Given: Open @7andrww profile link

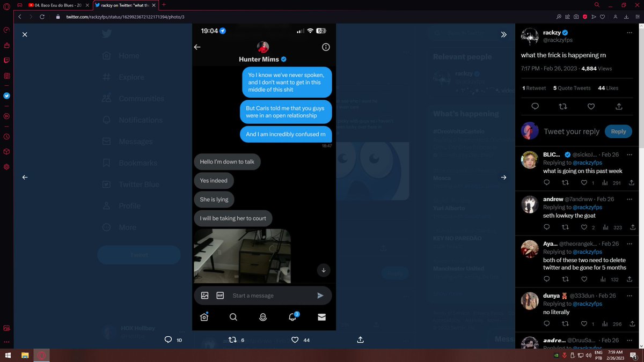Looking at the screenshot, I should coord(579,199).
